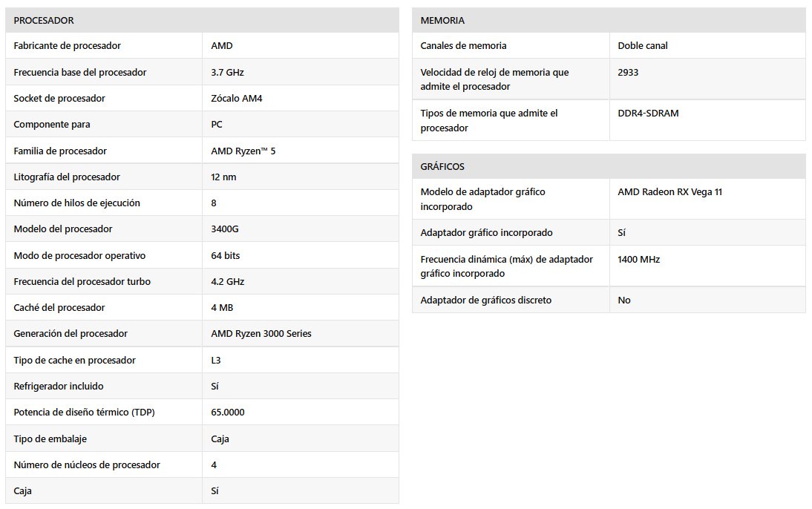Select the '12 nm' lithography value

click(x=223, y=177)
